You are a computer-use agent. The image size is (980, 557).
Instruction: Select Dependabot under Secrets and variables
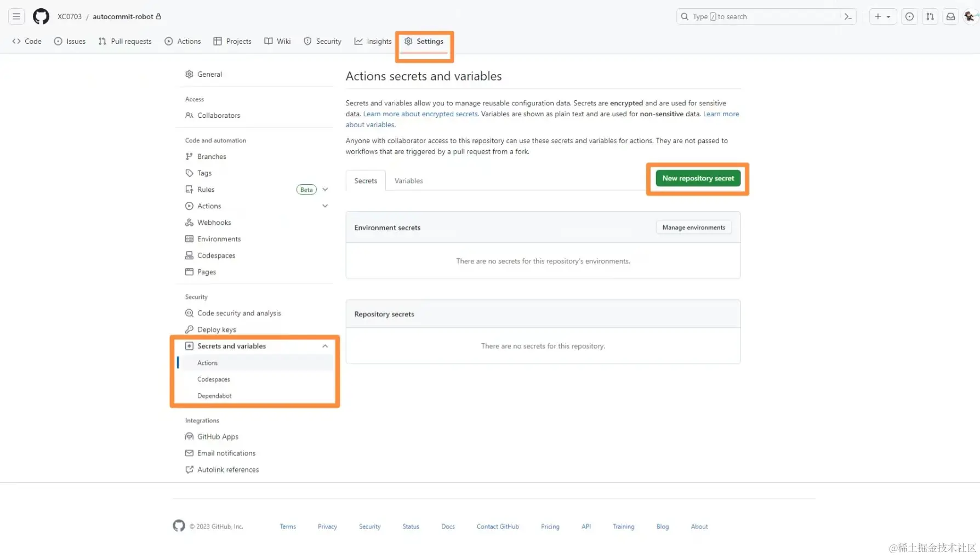[x=215, y=395]
